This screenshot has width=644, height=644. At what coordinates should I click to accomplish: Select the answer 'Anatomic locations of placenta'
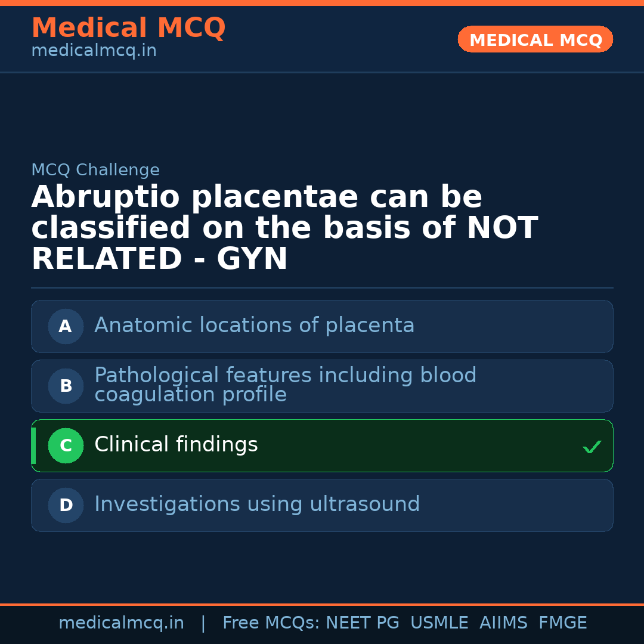point(254,326)
